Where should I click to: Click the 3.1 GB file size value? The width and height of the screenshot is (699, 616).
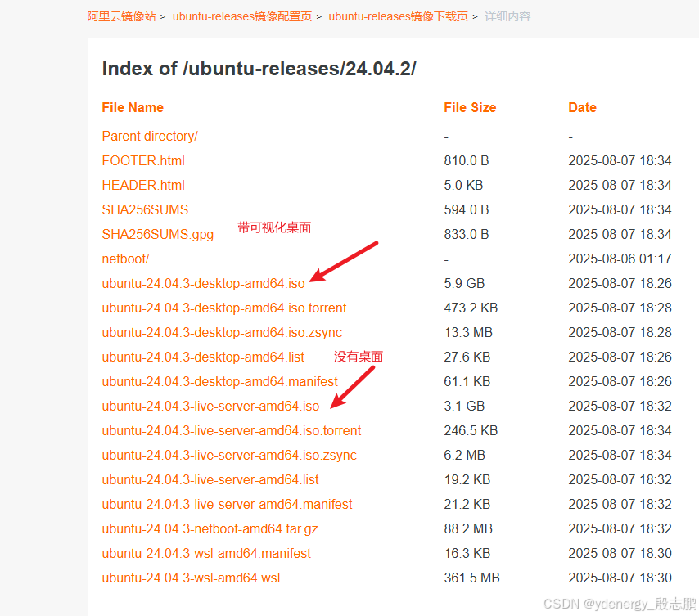point(464,407)
